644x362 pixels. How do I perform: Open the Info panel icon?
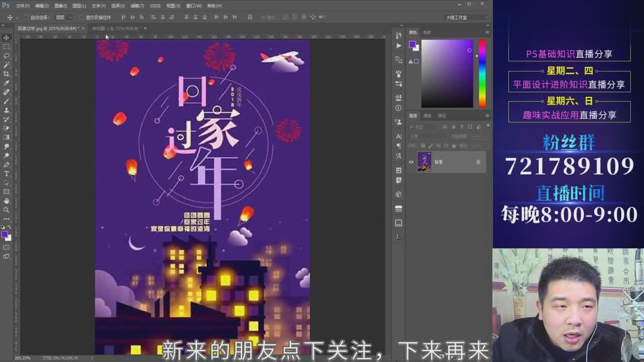click(x=398, y=108)
